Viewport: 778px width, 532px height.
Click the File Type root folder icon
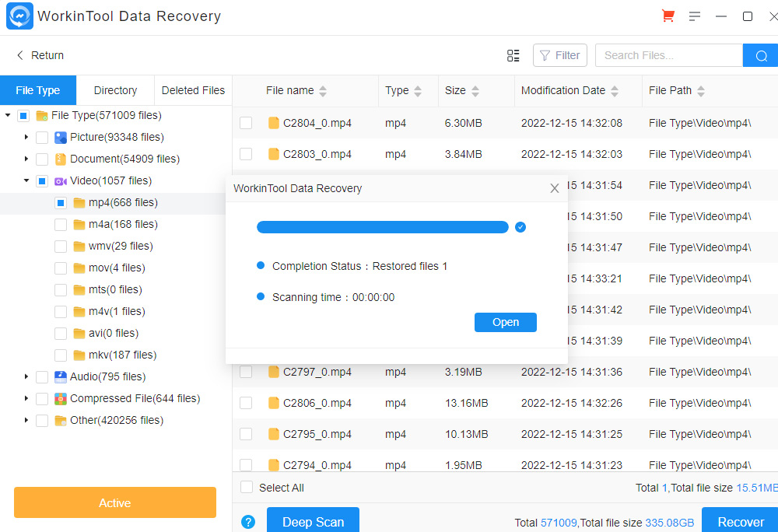(x=42, y=116)
